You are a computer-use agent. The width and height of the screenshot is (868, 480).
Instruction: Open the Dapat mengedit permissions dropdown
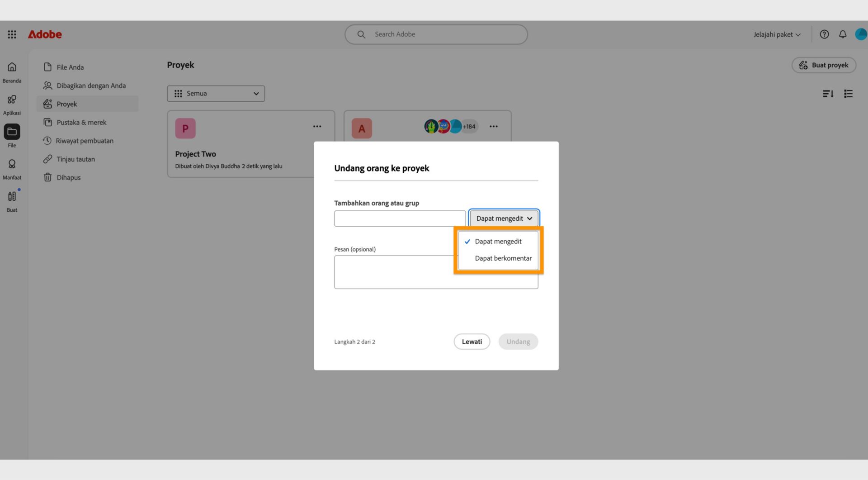coord(504,218)
